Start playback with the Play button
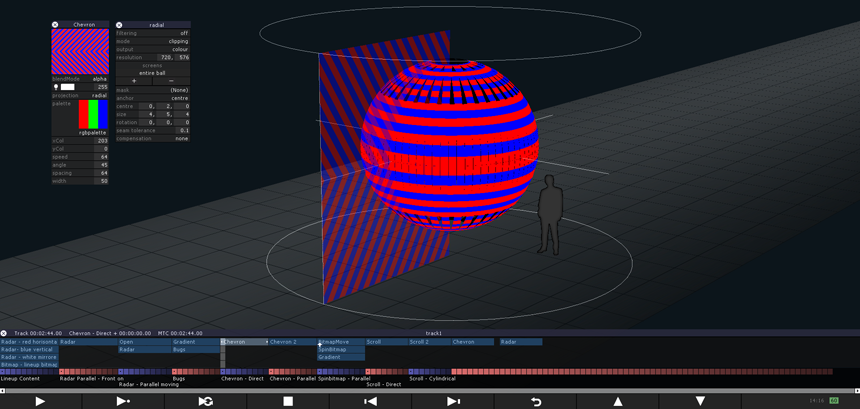Image resolution: width=860 pixels, height=409 pixels. (40, 401)
